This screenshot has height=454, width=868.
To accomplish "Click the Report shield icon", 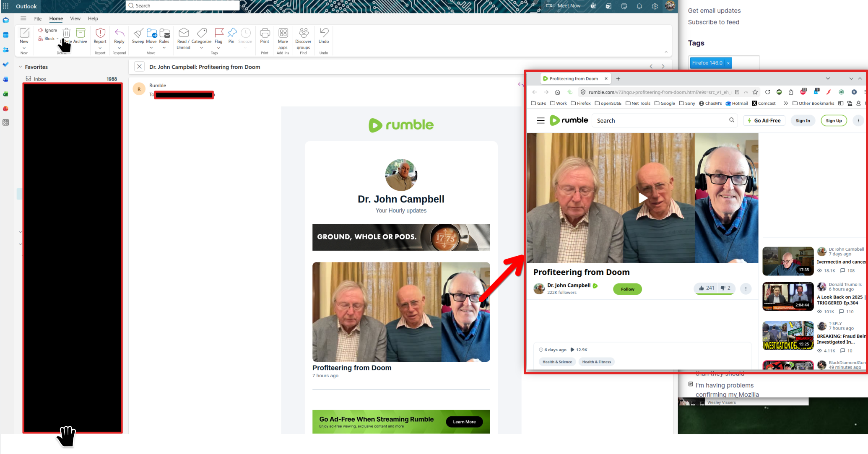I will click(x=100, y=33).
